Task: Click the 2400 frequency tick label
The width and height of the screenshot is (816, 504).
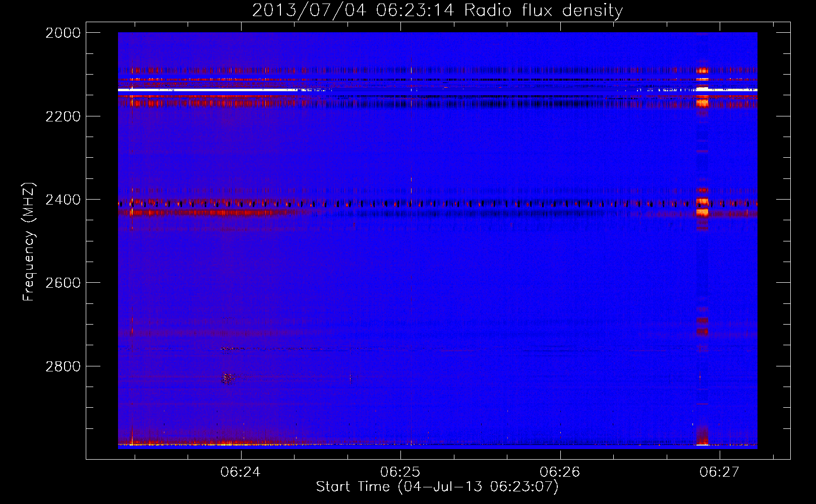Action: 63,200
